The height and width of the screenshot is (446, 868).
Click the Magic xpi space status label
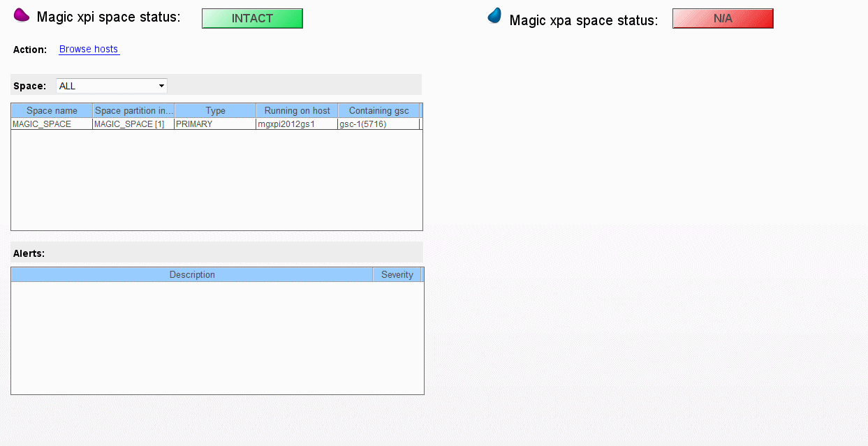click(108, 17)
